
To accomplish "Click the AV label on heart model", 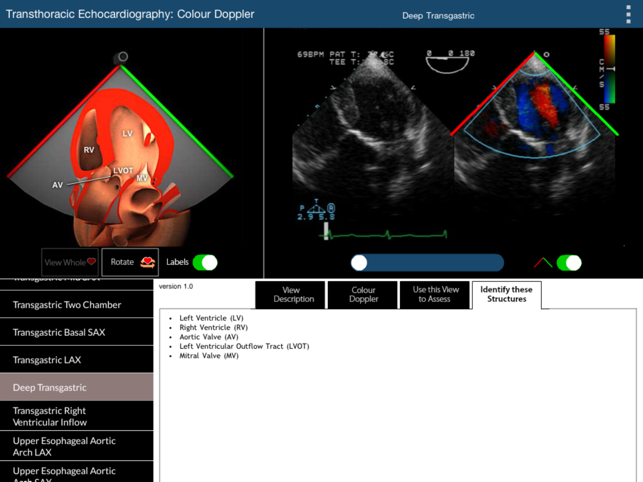I will (57, 185).
